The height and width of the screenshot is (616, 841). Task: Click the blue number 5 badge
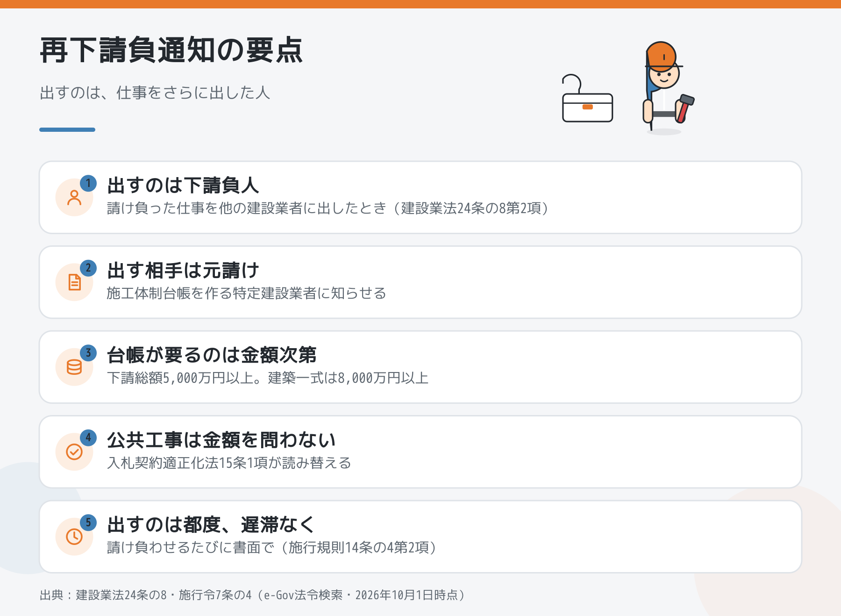(88, 523)
